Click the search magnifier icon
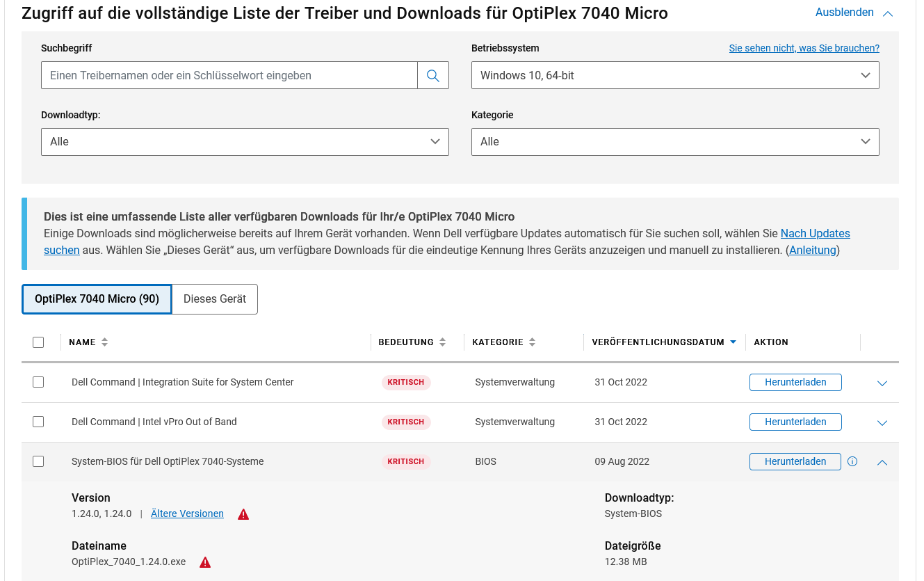The width and height of the screenshot is (924, 581). click(433, 75)
